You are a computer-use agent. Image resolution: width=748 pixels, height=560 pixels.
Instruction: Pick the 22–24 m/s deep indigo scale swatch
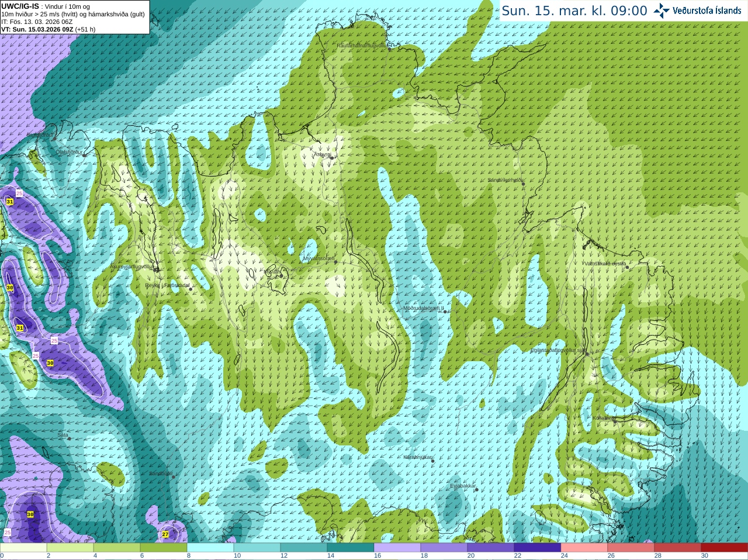pos(538,548)
